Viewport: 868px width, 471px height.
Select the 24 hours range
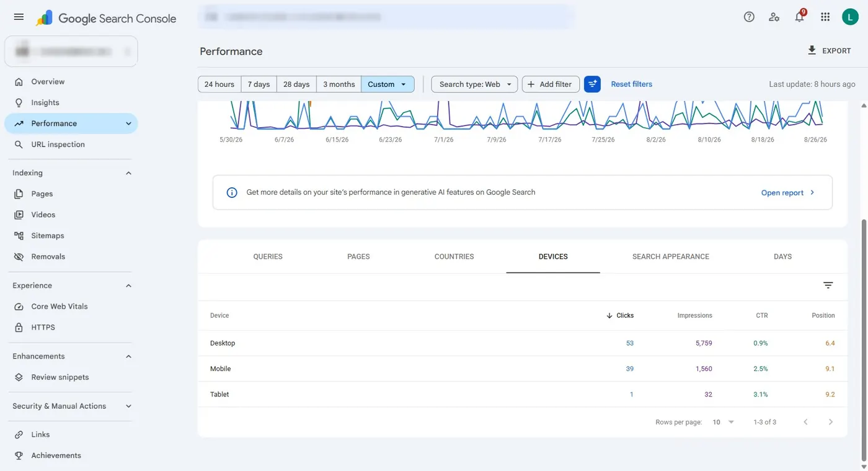click(x=219, y=84)
